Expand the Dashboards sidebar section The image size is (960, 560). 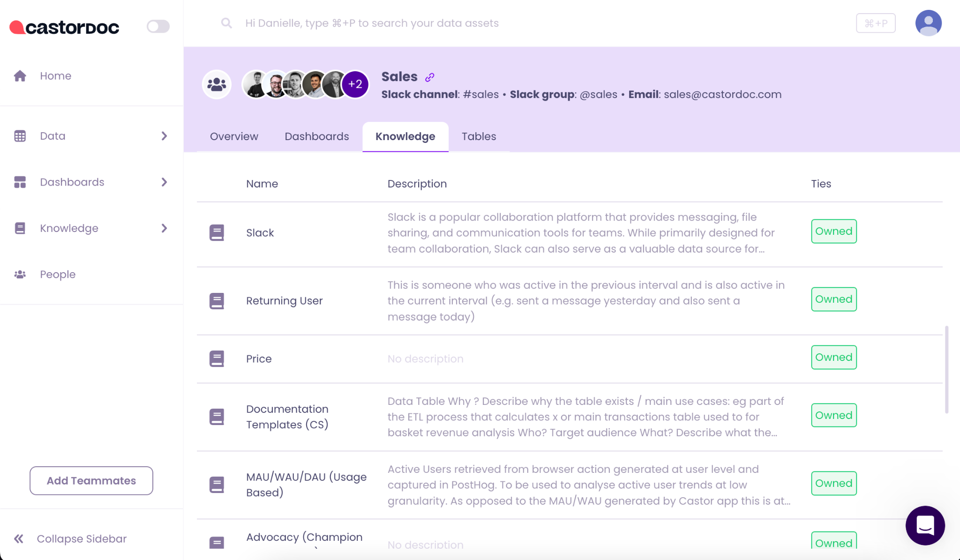pyautogui.click(x=164, y=182)
